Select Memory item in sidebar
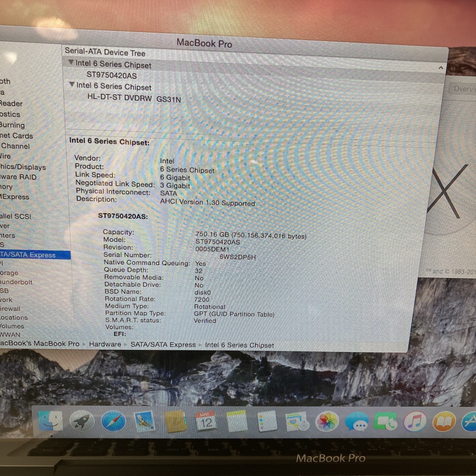The width and height of the screenshot is (476, 476). click(x=6, y=187)
